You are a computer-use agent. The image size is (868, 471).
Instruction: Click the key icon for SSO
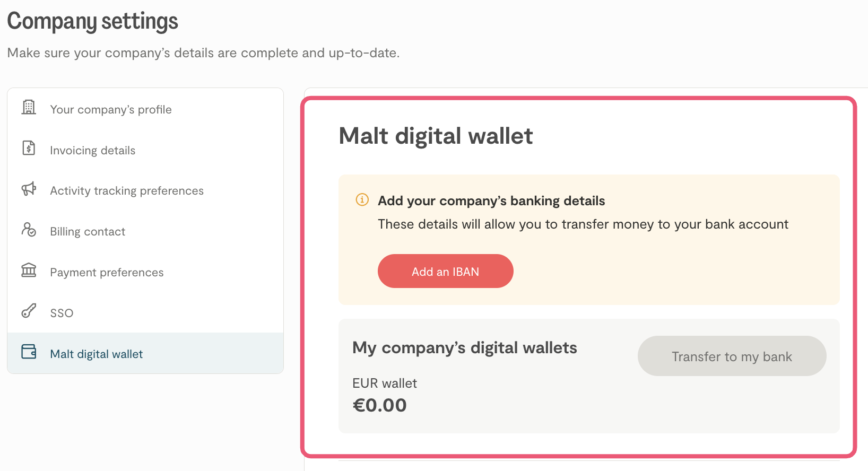point(29,311)
